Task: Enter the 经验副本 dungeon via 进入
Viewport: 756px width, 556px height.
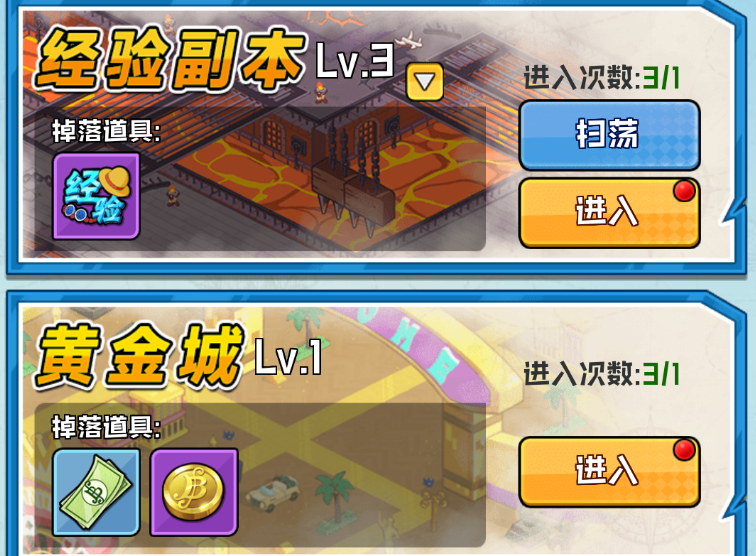Action: tap(609, 213)
